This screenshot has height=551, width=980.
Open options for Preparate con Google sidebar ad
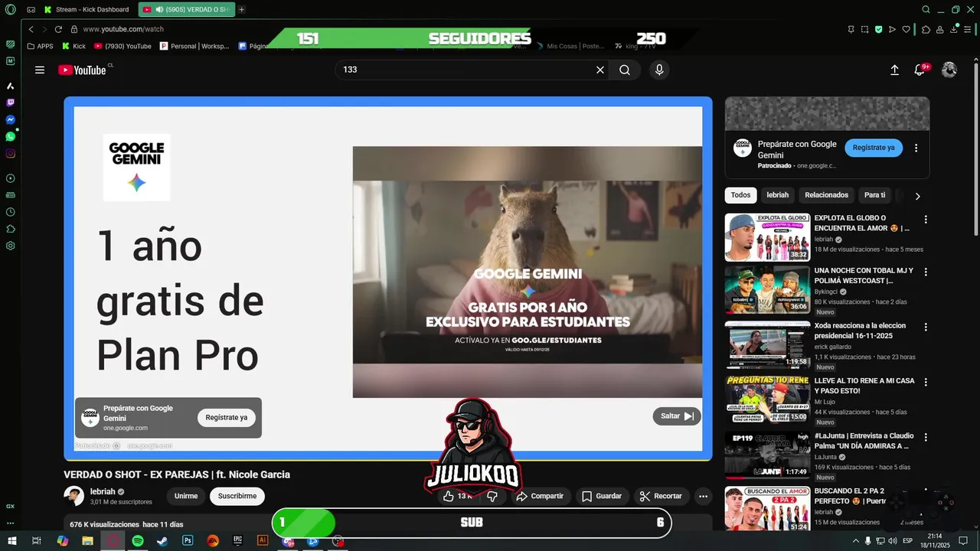coord(916,148)
